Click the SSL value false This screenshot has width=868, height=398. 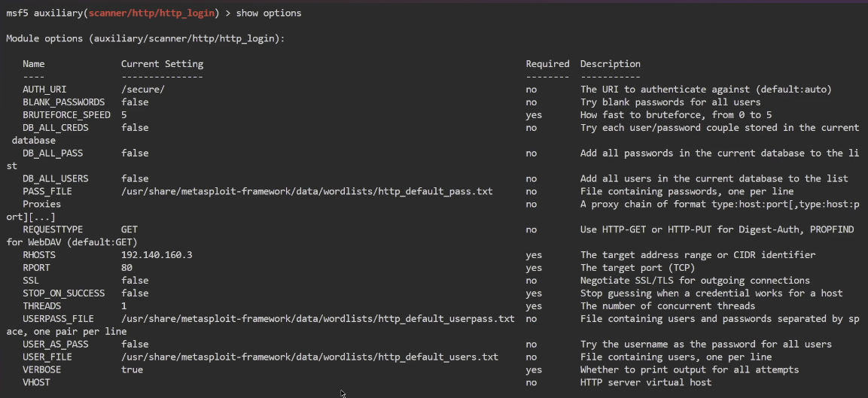click(x=135, y=281)
